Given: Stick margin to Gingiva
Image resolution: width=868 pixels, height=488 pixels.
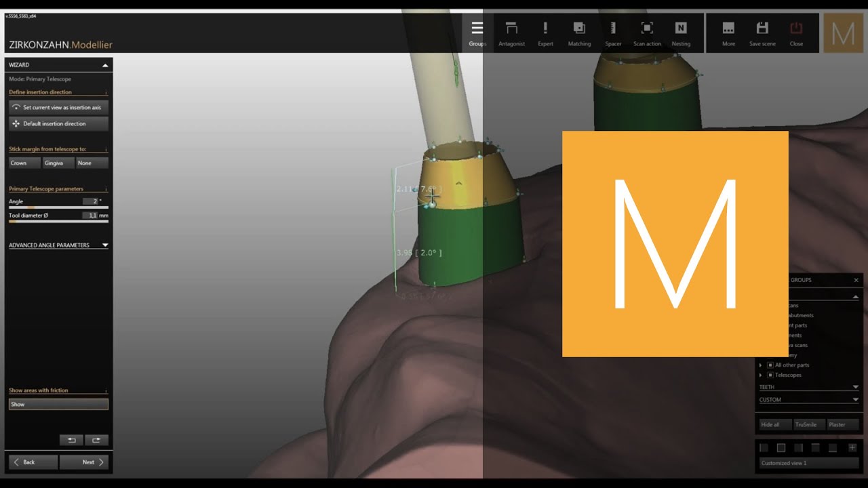Looking at the screenshot, I should tap(58, 163).
